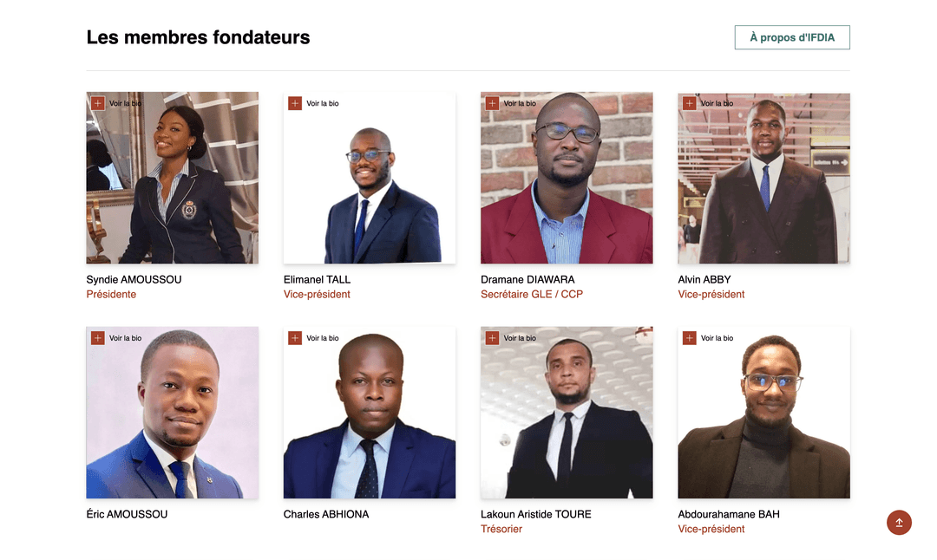Viewport: 937px width, 560px height.
Task: Select the Elimanel TALL name text
Action: click(x=317, y=280)
